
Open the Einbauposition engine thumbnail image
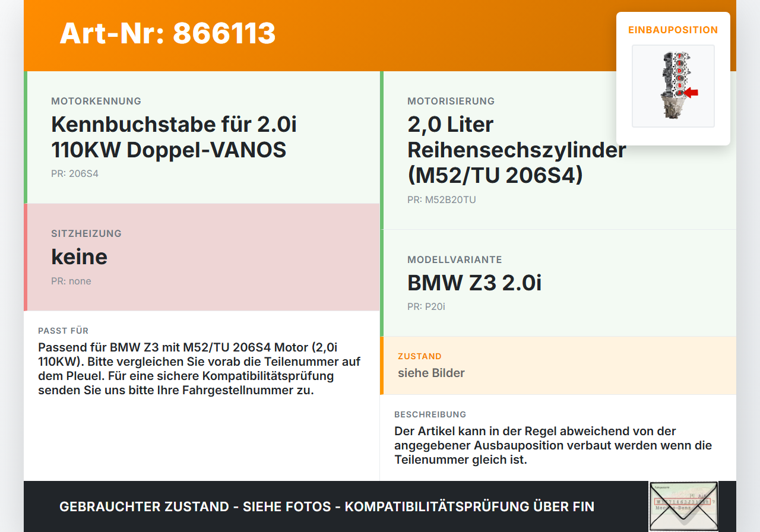673,86
